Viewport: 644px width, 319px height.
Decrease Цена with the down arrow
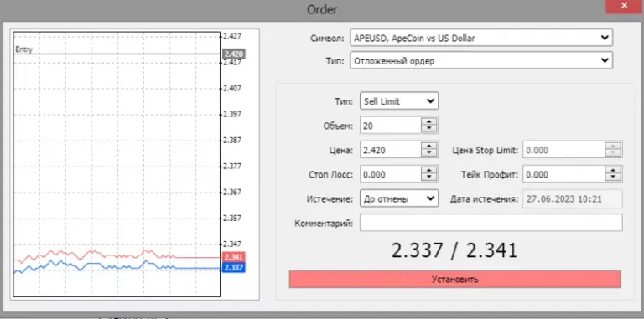(x=428, y=153)
